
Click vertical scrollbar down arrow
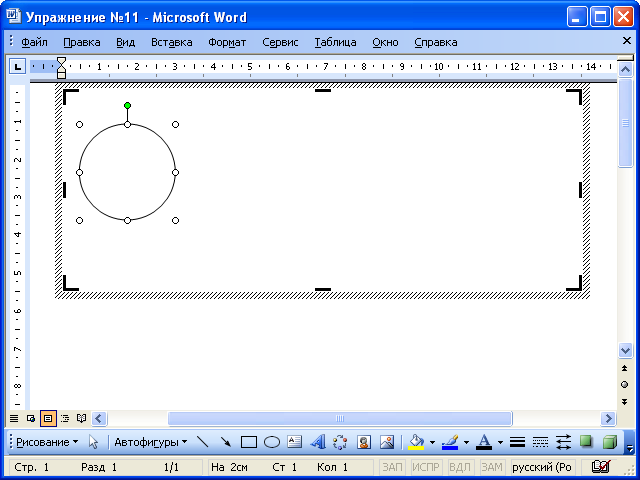coord(625,350)
